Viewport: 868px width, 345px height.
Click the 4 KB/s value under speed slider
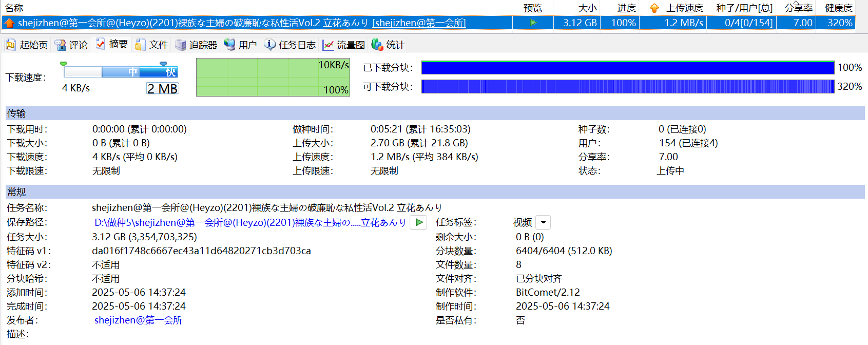point(76,88)
